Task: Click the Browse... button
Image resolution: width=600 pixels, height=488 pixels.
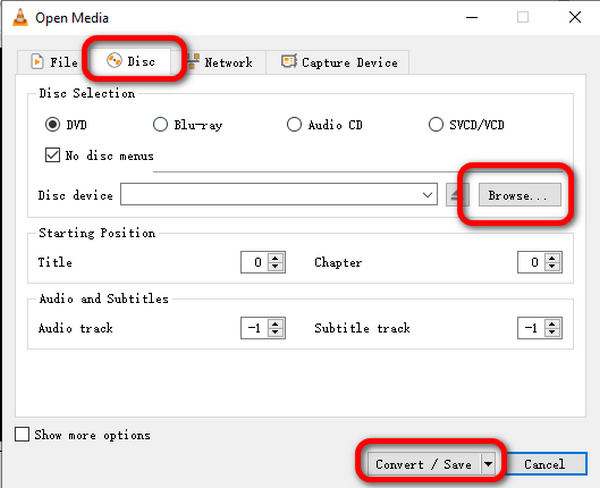Action: pyautogui.click(x=520, y=195)
